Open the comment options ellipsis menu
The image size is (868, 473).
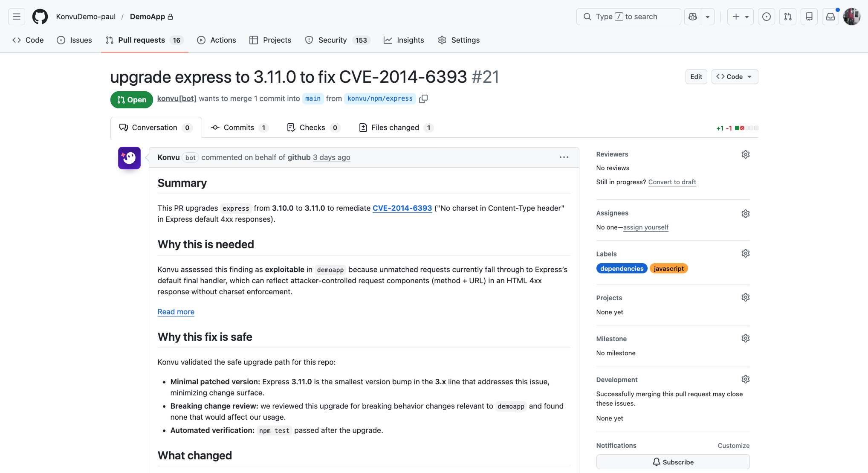564,157
